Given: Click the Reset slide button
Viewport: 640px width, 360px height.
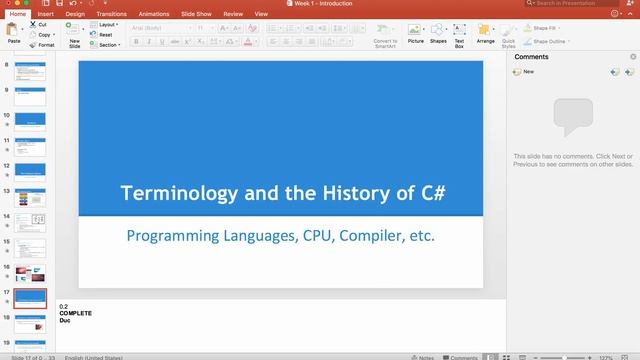Looking at the screenshot, I should (101, 35).
